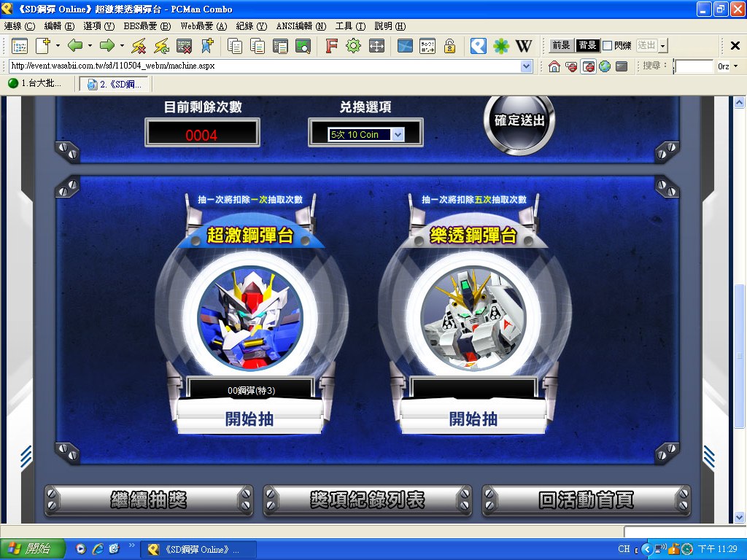Screen dimensions: 747x560
Task: Open the Orz search engine dropdown
Action: click(x=736, y=66)
